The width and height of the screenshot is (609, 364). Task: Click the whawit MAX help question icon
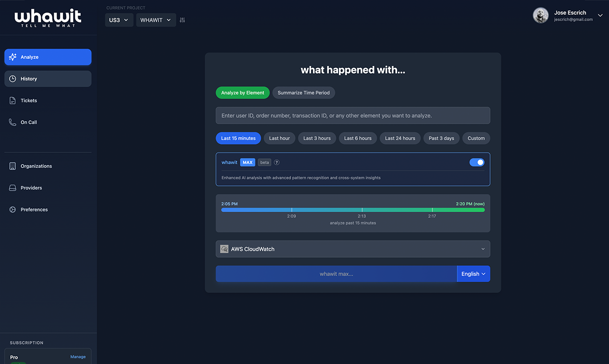pos(277,162)
